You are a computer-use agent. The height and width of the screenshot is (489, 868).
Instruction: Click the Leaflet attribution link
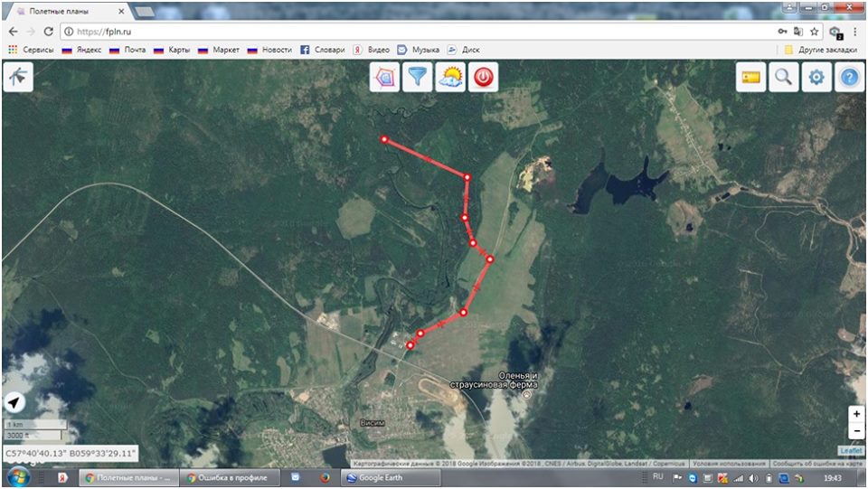point(851,450)
